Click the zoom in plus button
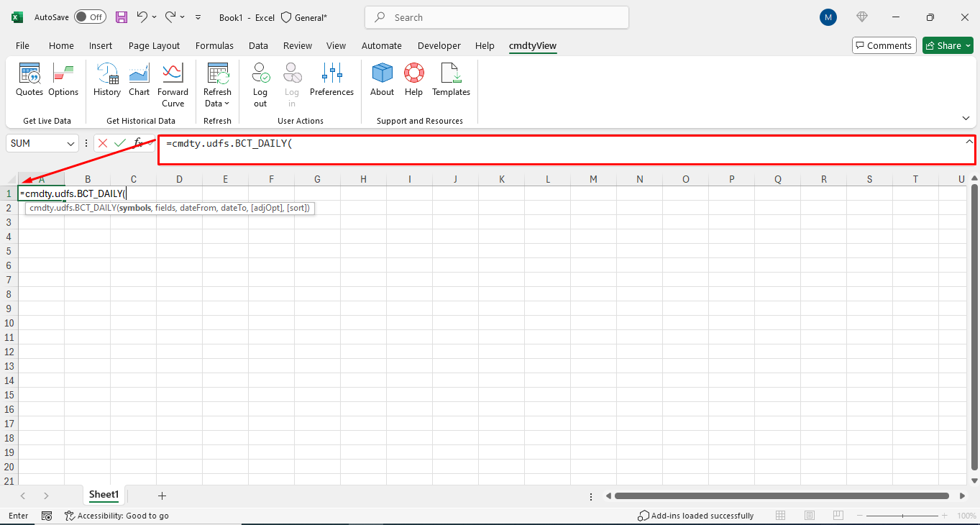 tap(946, 516)
